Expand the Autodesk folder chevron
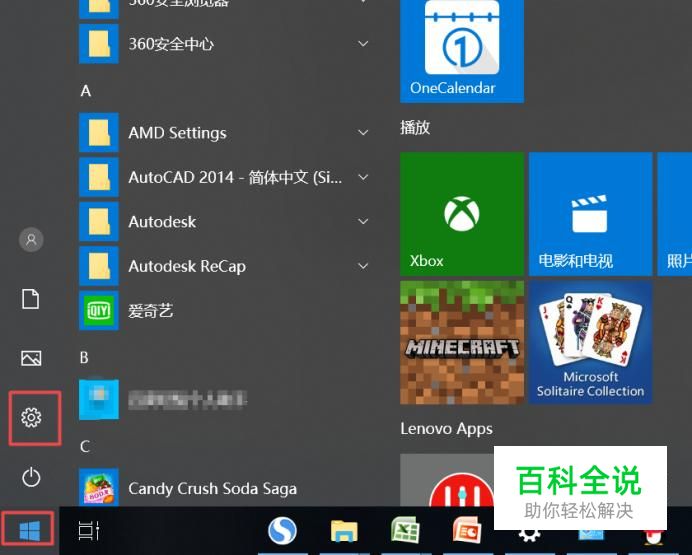 point(363,221)
